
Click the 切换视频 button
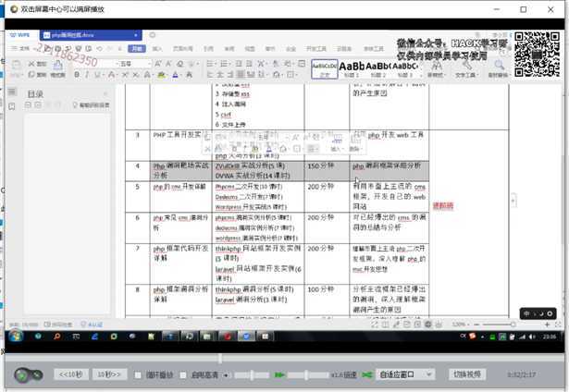(x=466, y=374)
